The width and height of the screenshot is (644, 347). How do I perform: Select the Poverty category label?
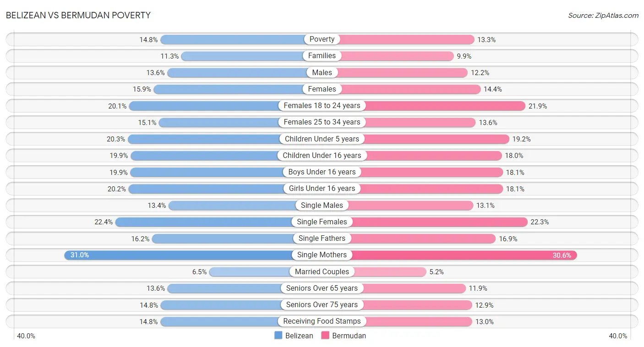322,39
